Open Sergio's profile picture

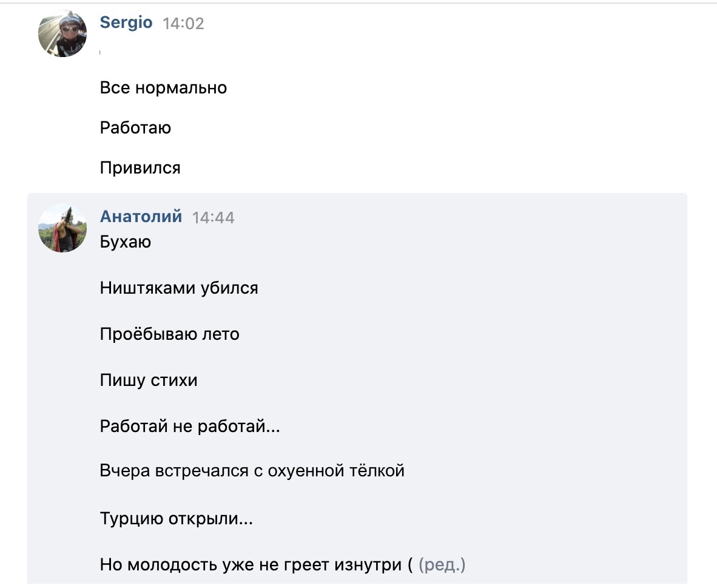pos(62,33)
